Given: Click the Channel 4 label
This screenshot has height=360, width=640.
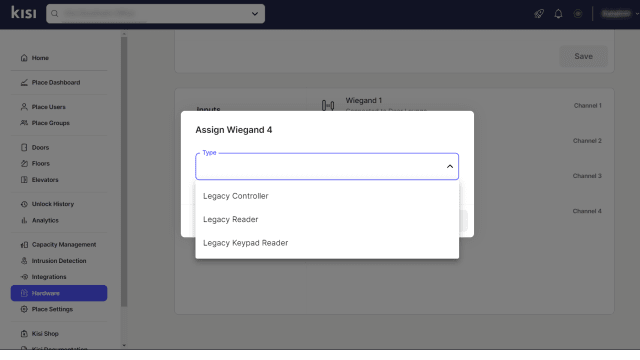Looking at the screenshot, I should 587,211.
